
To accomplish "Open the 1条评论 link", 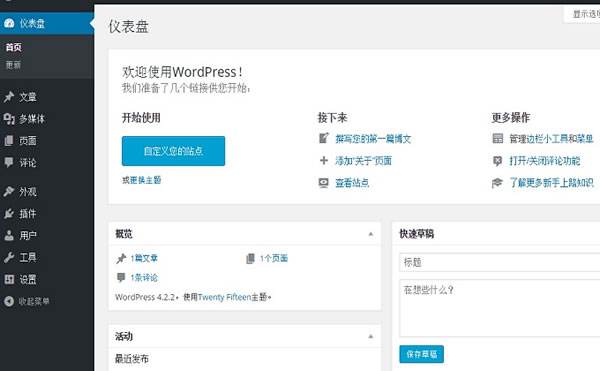I will point(144,278).
